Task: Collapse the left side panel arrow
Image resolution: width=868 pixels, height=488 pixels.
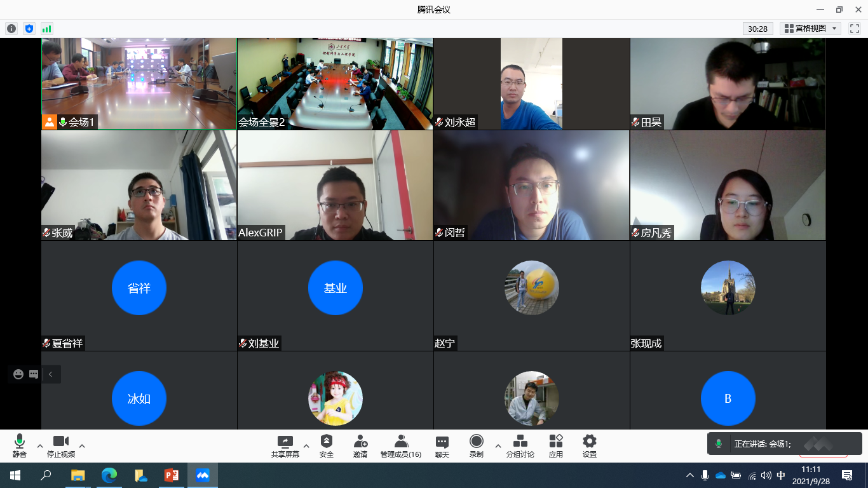Action: [x=51, y=374]
